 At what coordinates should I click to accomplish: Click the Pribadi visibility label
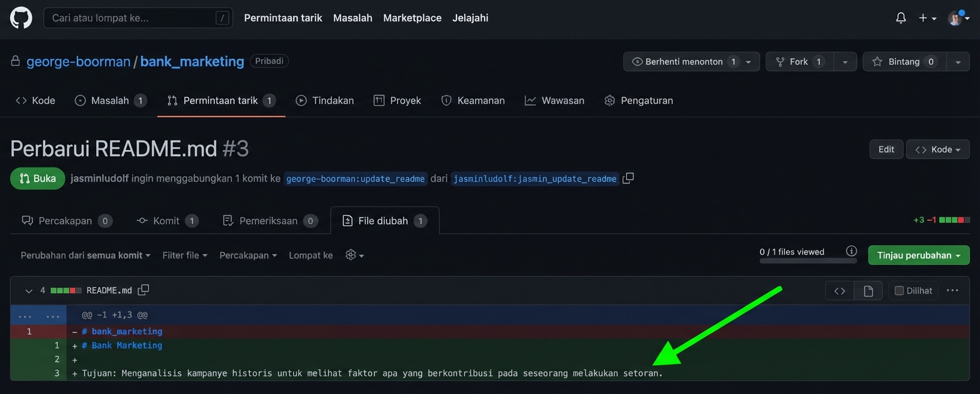pos(269,61)
